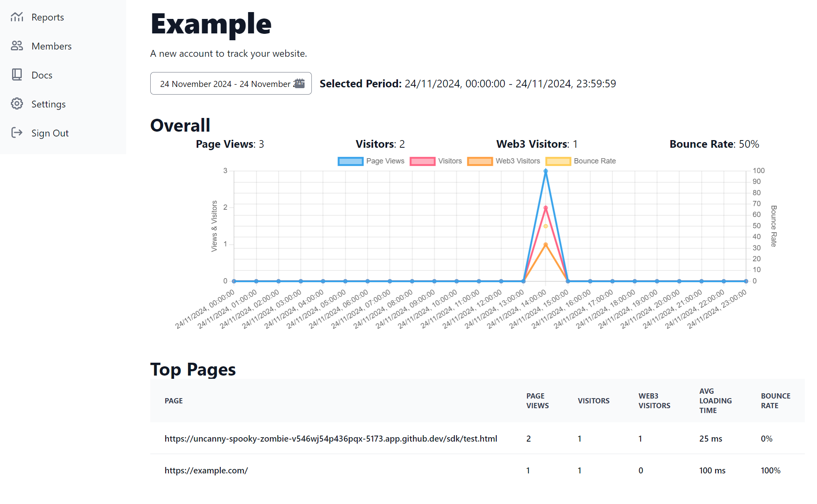This screenshot has height=504, width=817.
Task: Select the Sign Out label
Action: click(50, 133)
